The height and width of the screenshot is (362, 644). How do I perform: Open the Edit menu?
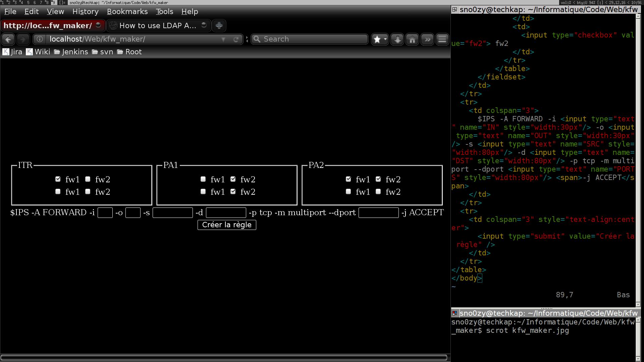pos(32,11)
